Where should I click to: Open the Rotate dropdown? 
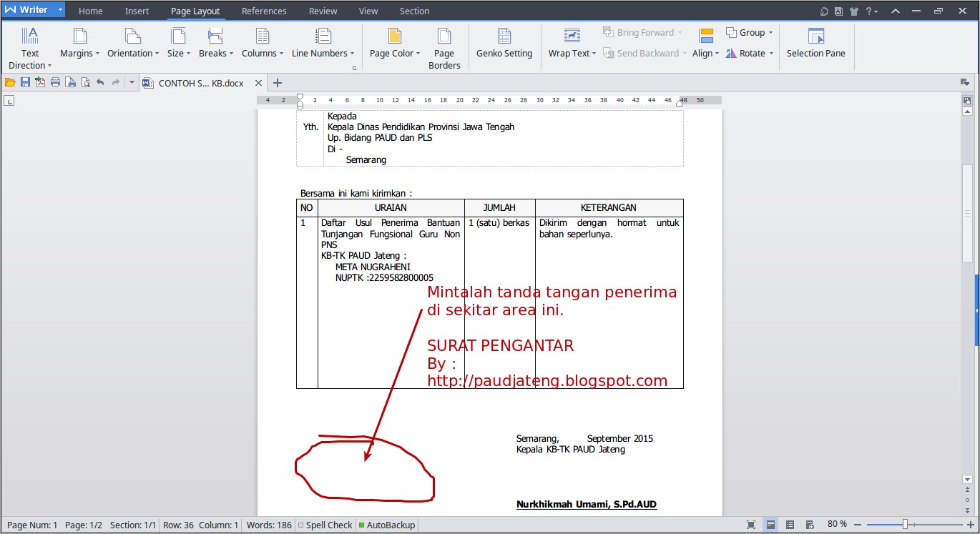[x=750, y=54]
